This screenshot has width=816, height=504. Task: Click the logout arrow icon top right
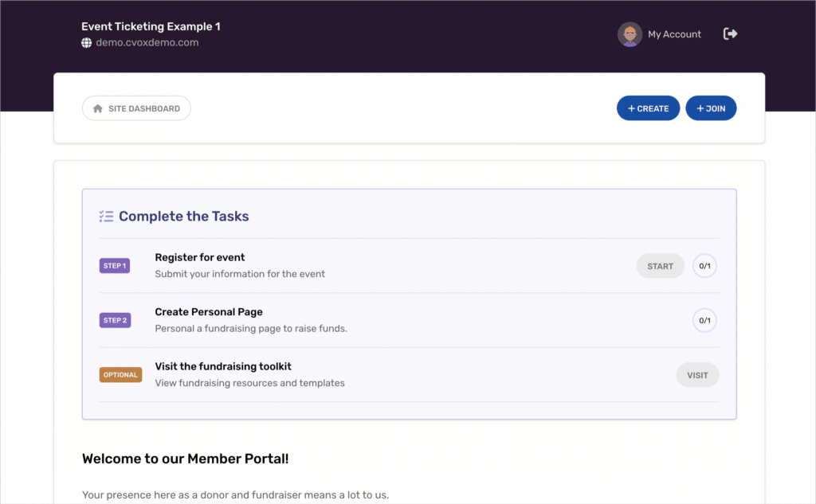[x=730, y=33]
